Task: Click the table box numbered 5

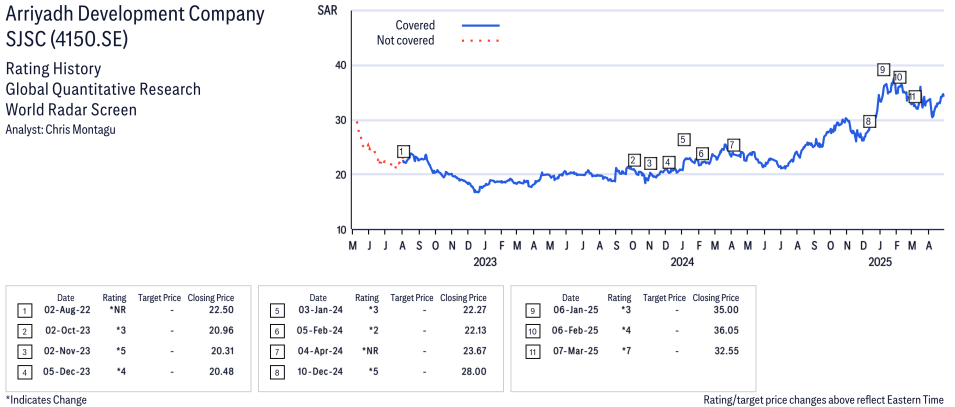Action: 277,312
